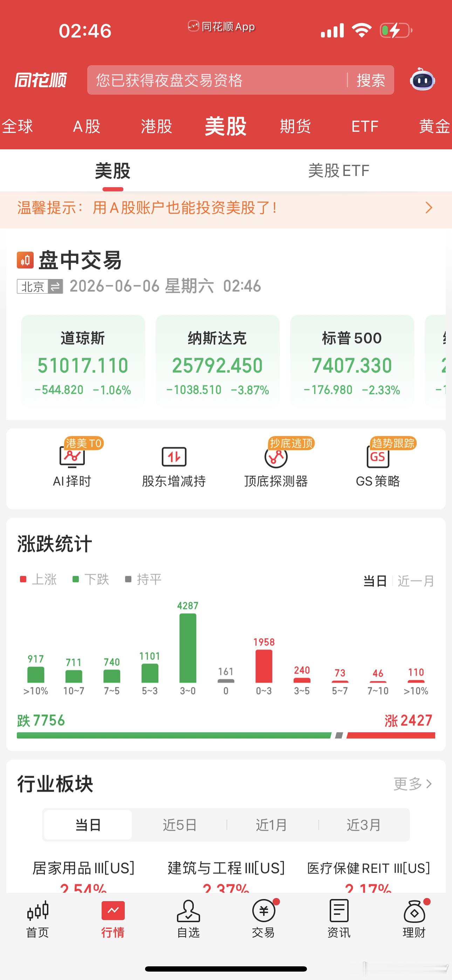
Task: Select the 美股ETF sub-tab
Action: click(338, 171)
